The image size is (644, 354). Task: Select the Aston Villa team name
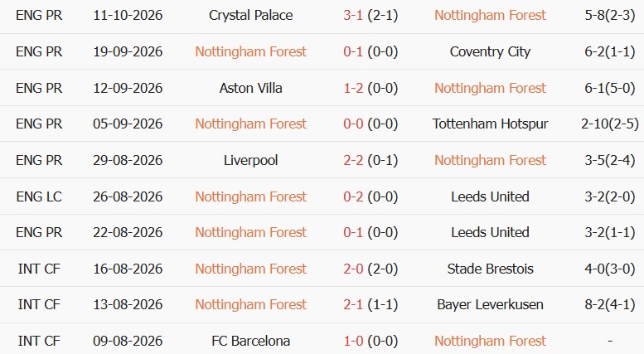tap(250, 88)
